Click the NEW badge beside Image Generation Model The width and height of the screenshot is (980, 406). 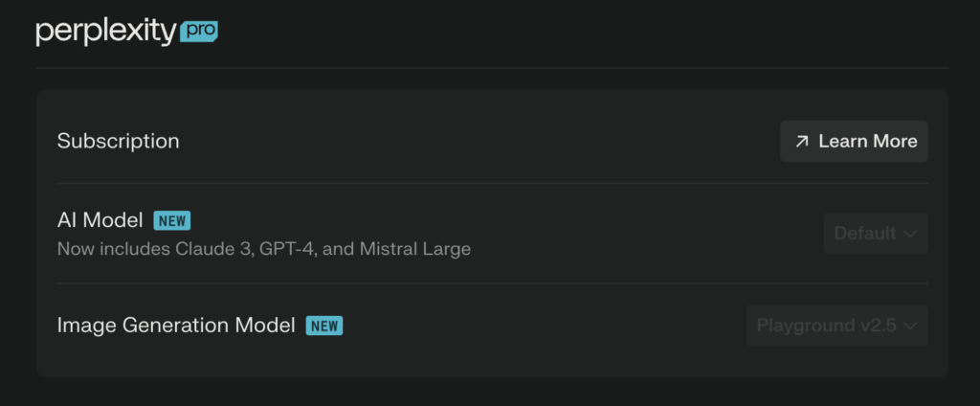coord(324,326)
